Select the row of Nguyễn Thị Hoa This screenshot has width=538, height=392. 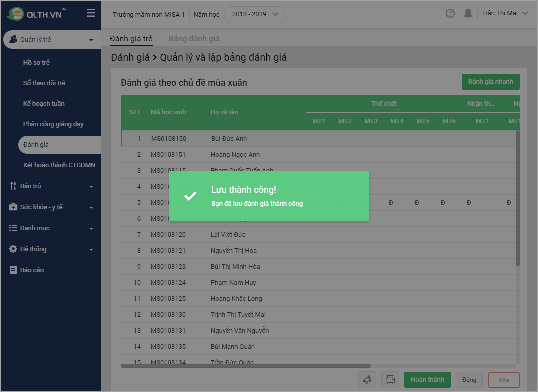click(318, 251)
